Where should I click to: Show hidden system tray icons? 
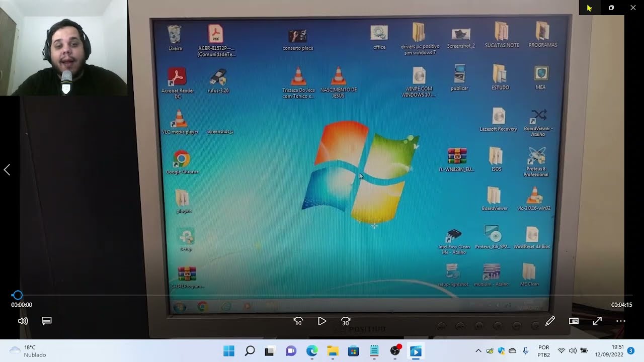tap(478, 351)
